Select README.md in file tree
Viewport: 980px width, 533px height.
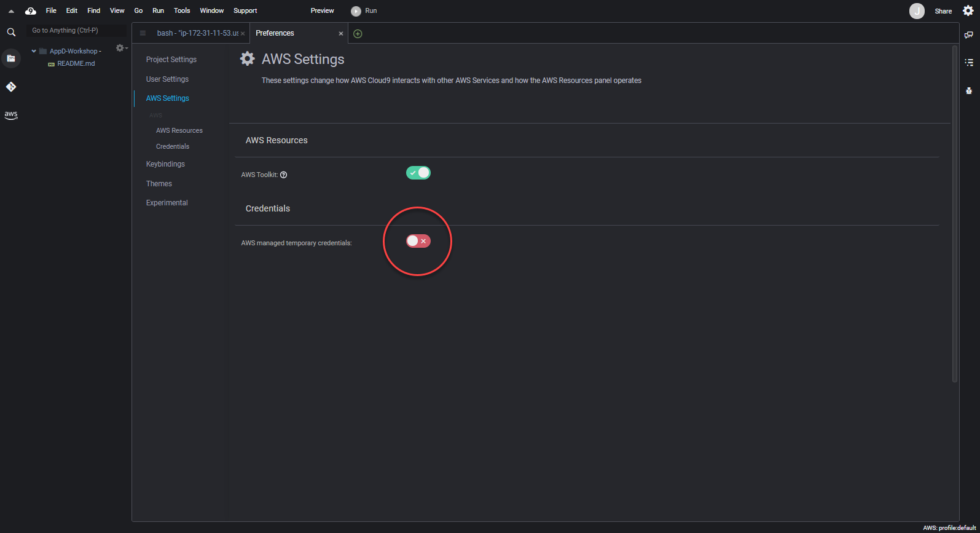[x=76, y=63]
